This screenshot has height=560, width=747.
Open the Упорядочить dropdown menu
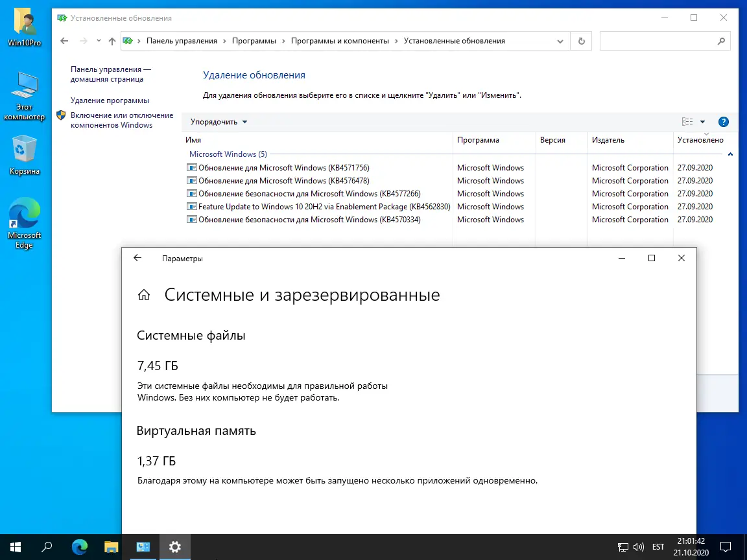219,122
